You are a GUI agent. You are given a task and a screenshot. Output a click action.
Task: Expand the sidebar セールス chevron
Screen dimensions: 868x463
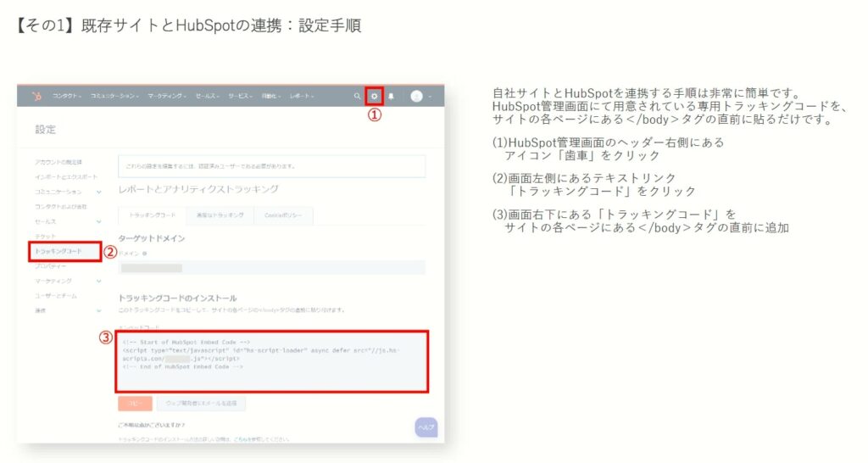(98, 221)
